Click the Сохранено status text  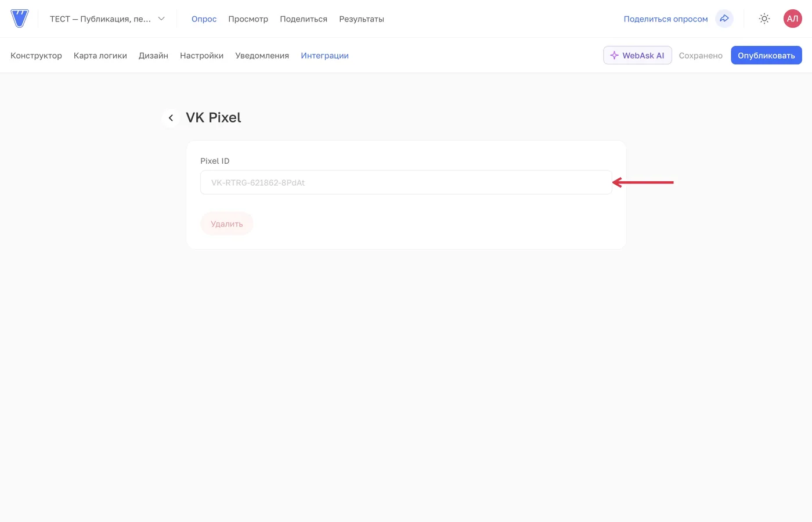[x=701, y=56]
